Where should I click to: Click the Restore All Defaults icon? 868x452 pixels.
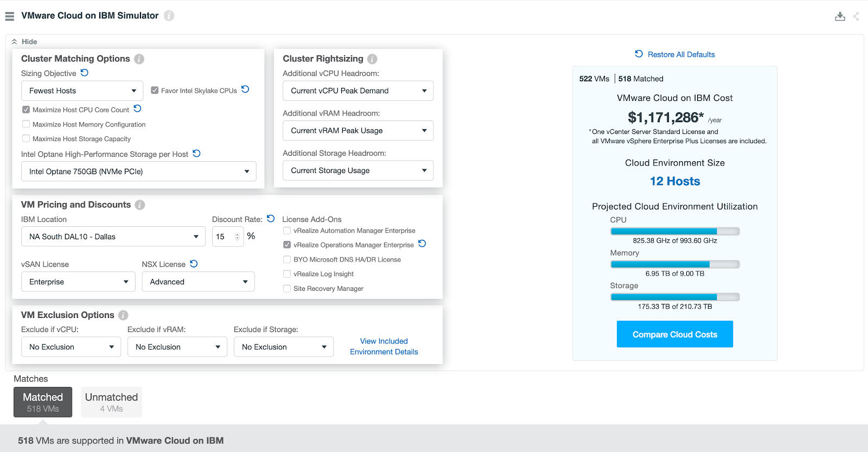click(x=639, y=54)
